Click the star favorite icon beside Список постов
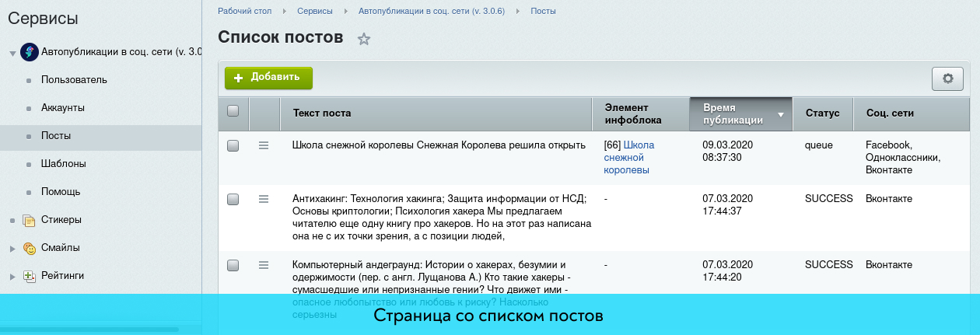 [x=364, y=39]
